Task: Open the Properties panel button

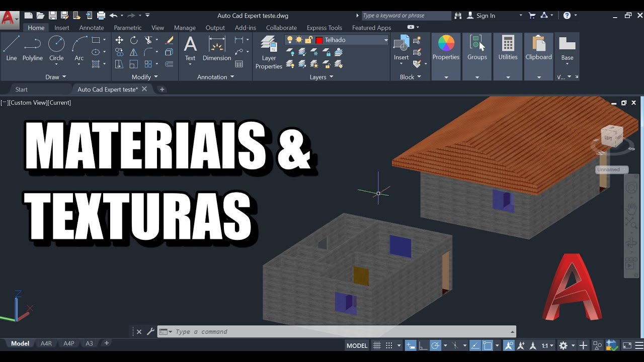Action: (x=446, y=56)
